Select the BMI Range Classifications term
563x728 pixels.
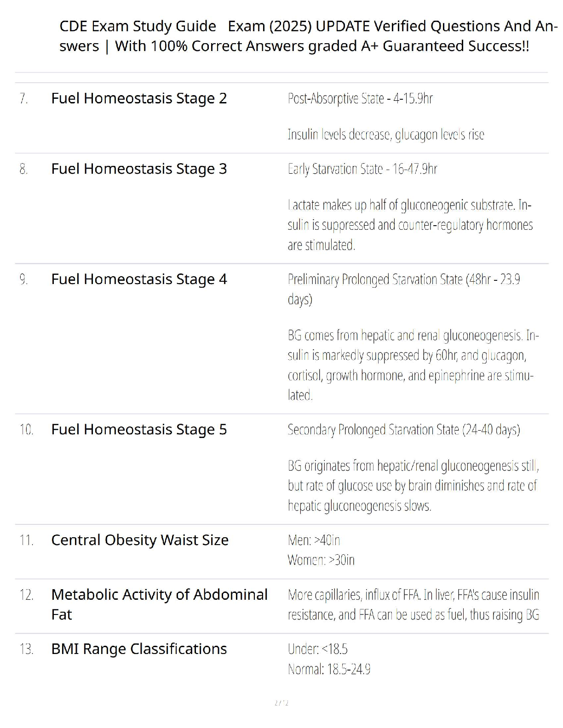coord(139,648)
